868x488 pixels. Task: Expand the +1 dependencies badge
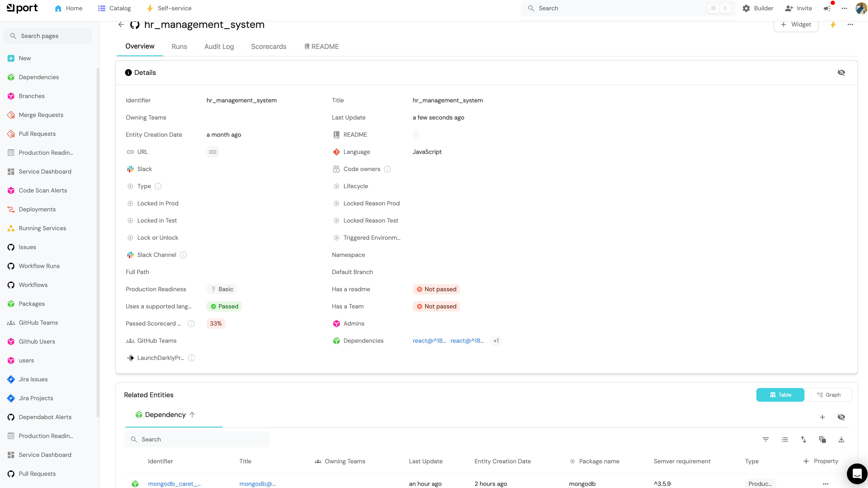coord(496,341)
